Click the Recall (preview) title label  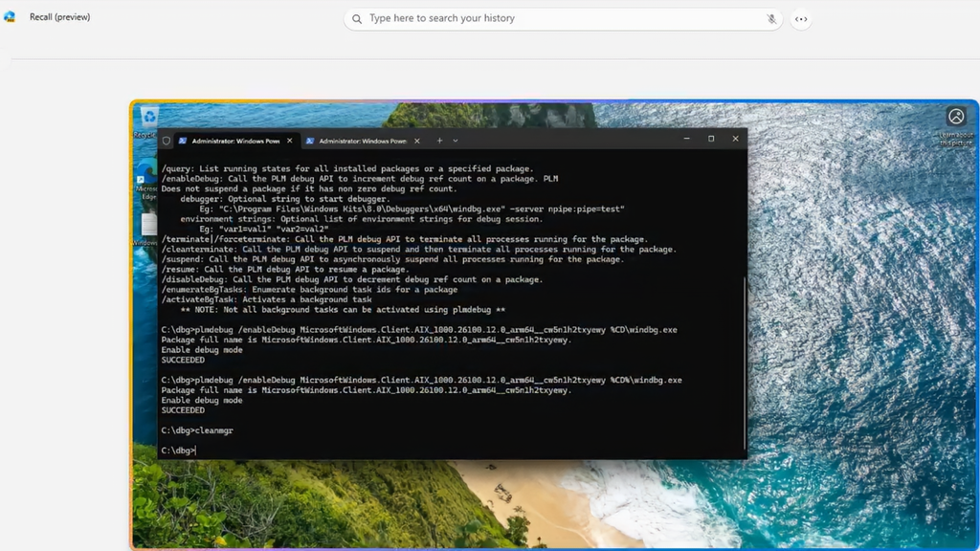(59, 16)
